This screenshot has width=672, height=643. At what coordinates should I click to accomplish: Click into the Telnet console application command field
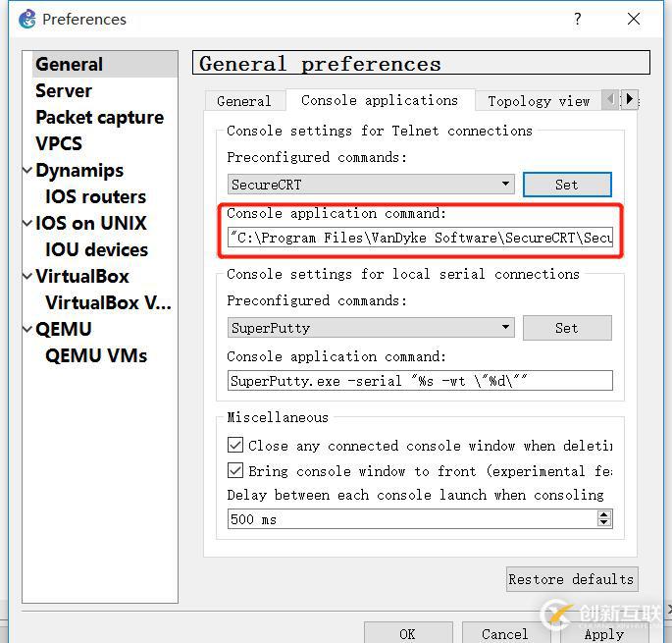coord(420,238)
